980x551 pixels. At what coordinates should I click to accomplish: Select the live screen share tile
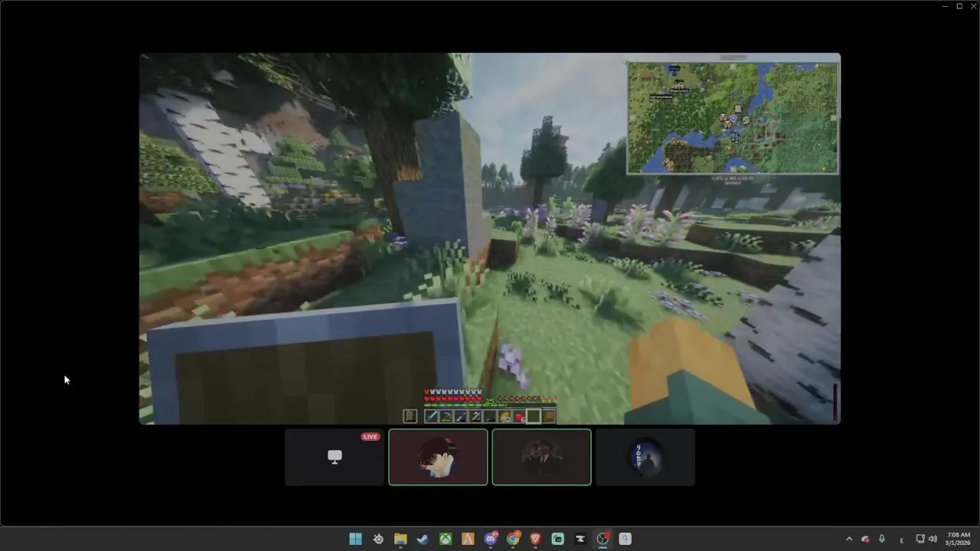point(335,457)
